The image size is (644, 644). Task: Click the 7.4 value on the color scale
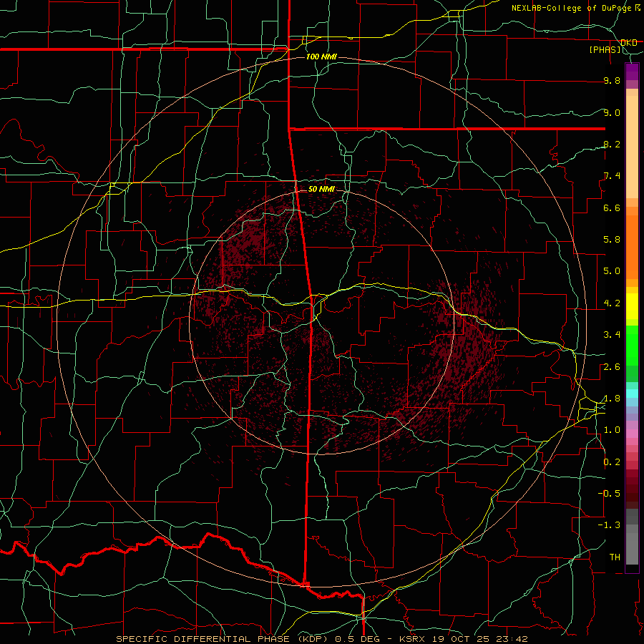[x=612, y=176]
